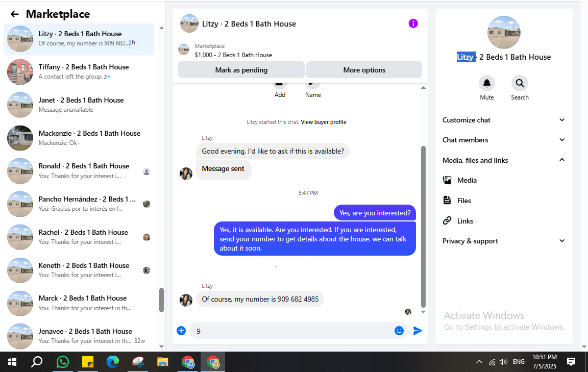The height and width of the screenshot is (372, 588).
Task: Open Windows Start menu
Action: (12, 362)
